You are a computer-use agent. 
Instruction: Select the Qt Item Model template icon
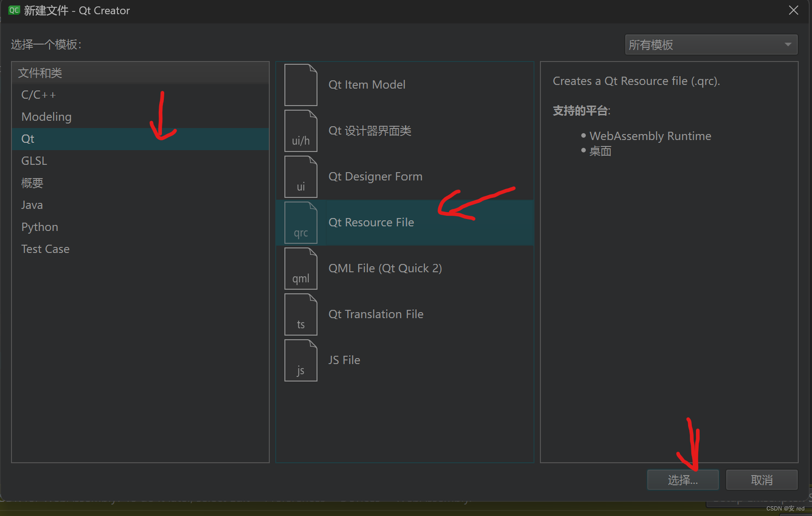[300, 84]
